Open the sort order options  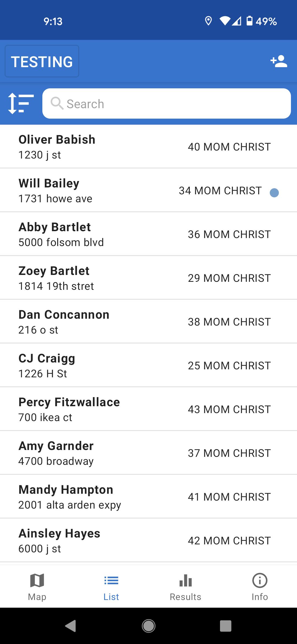21,103
